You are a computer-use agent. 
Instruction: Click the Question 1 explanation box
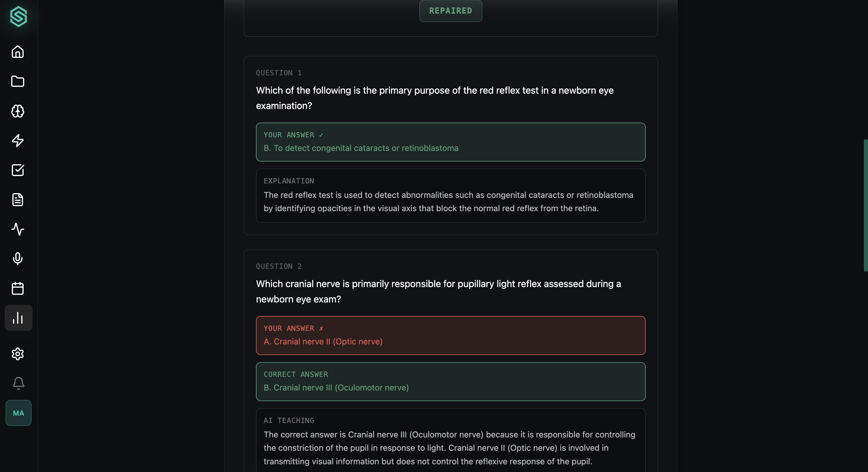[x=451, y=196]
